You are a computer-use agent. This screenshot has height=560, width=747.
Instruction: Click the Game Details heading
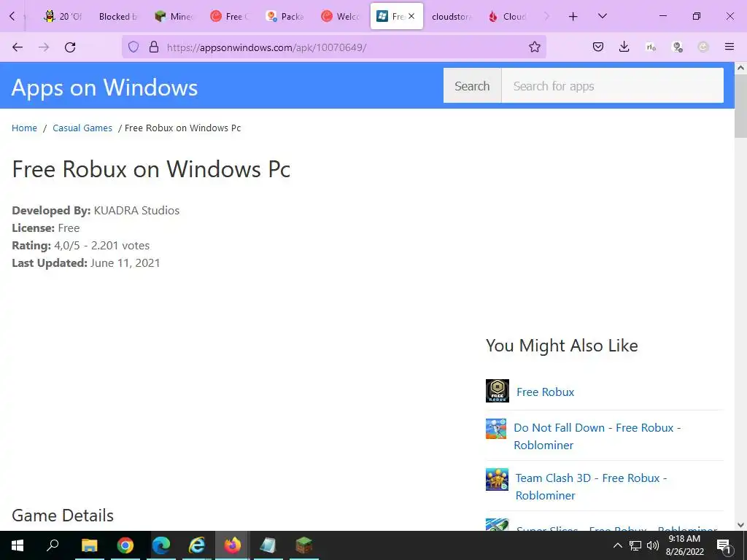[x=63, y=516]
